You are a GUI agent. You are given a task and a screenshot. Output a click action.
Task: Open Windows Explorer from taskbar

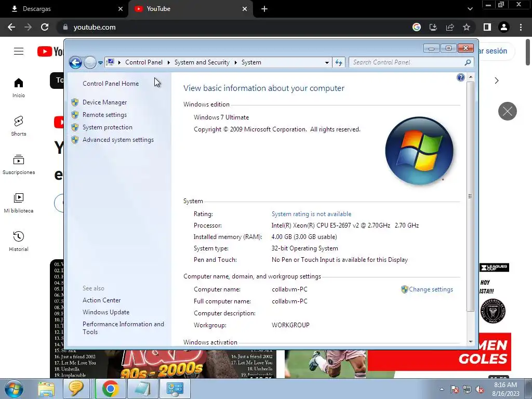pyautogui.click(x=46, y=389)
